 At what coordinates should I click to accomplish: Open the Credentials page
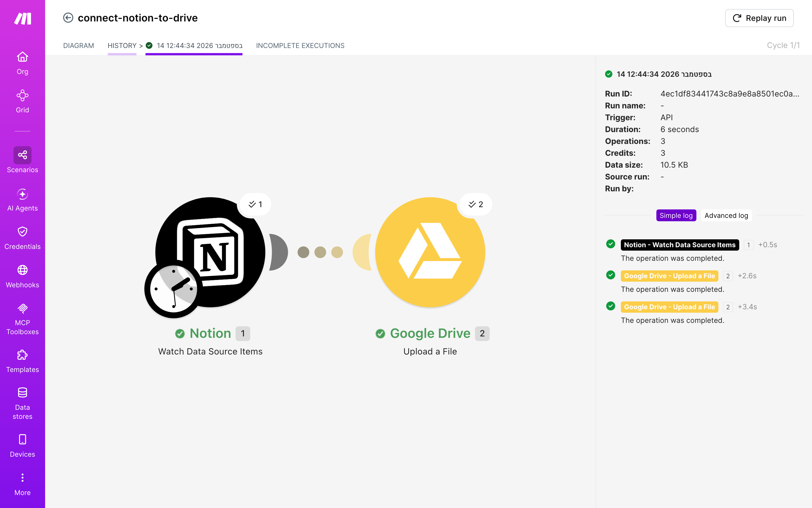click(x=23, y=238)
